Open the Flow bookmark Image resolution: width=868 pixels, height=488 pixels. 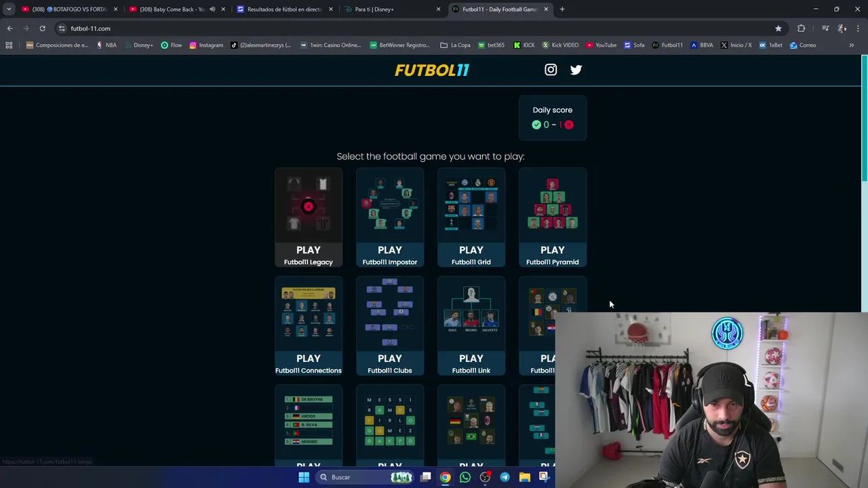(172, 45)
